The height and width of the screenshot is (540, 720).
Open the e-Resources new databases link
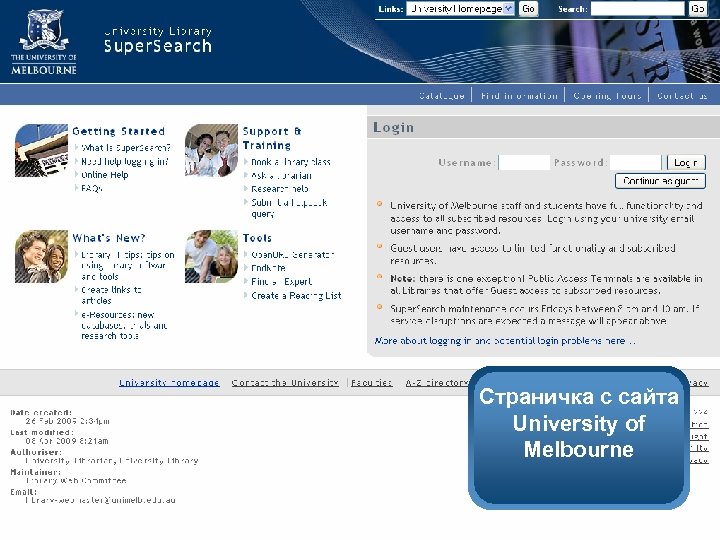tap(124, 325)
